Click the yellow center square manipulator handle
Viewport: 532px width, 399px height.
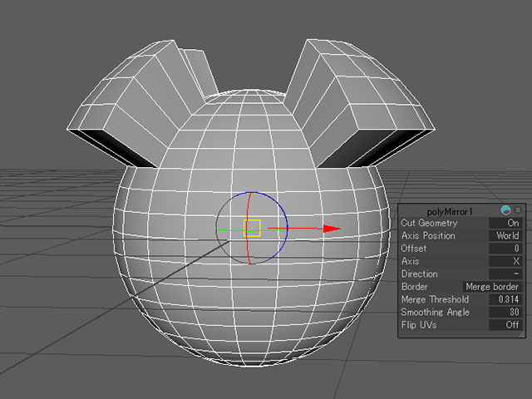(252, 228)
